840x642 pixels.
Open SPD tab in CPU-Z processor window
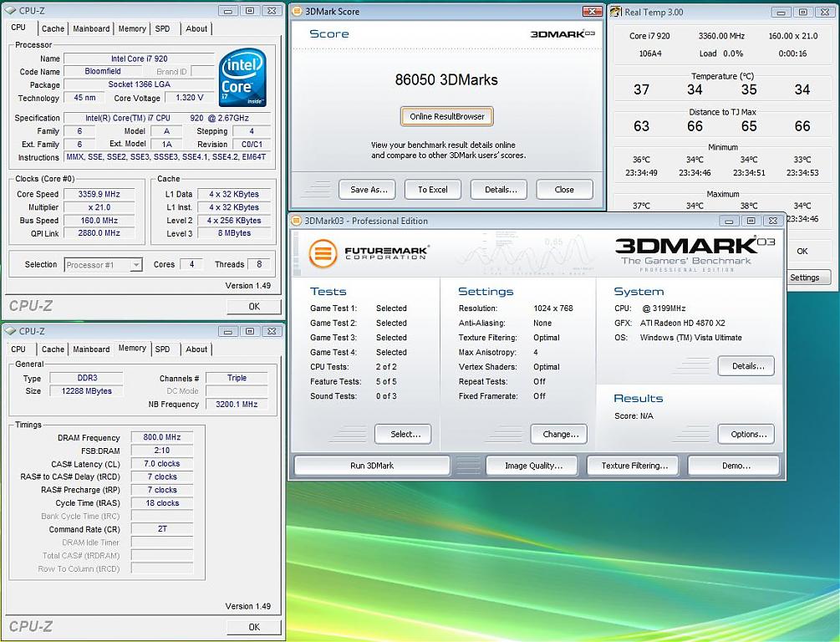162,29
